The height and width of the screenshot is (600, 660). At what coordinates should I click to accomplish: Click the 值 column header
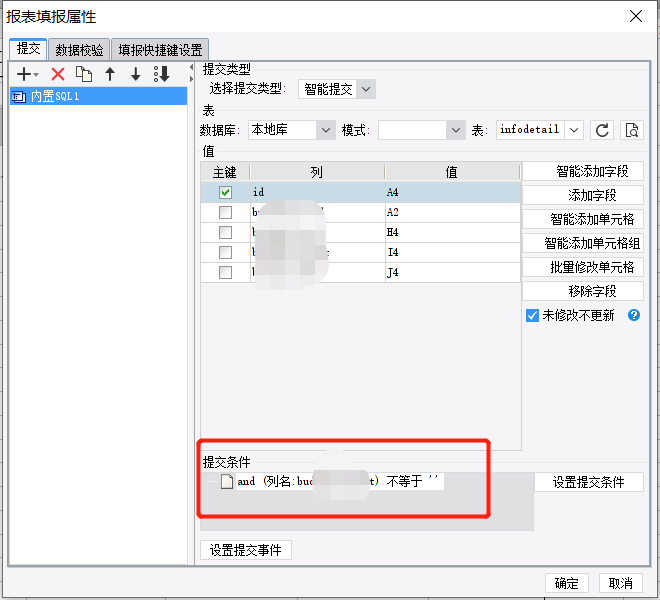click(452, 172)
